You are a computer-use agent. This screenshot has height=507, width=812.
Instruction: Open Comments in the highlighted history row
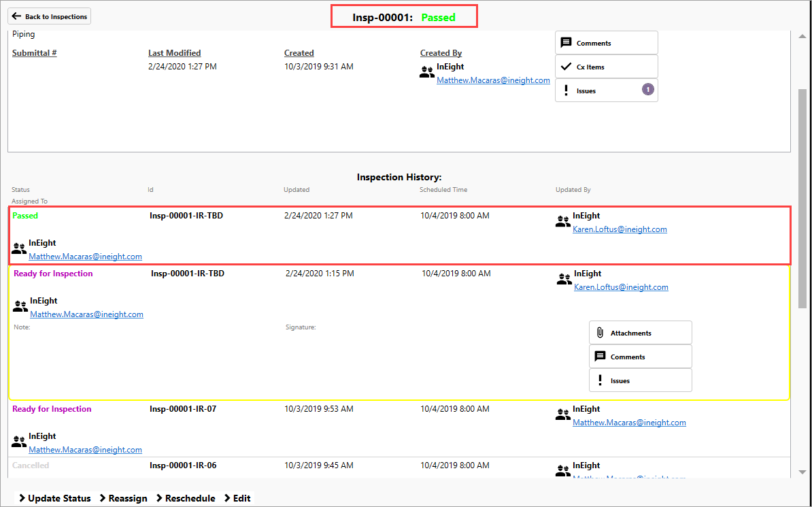(x=640, y=357)
